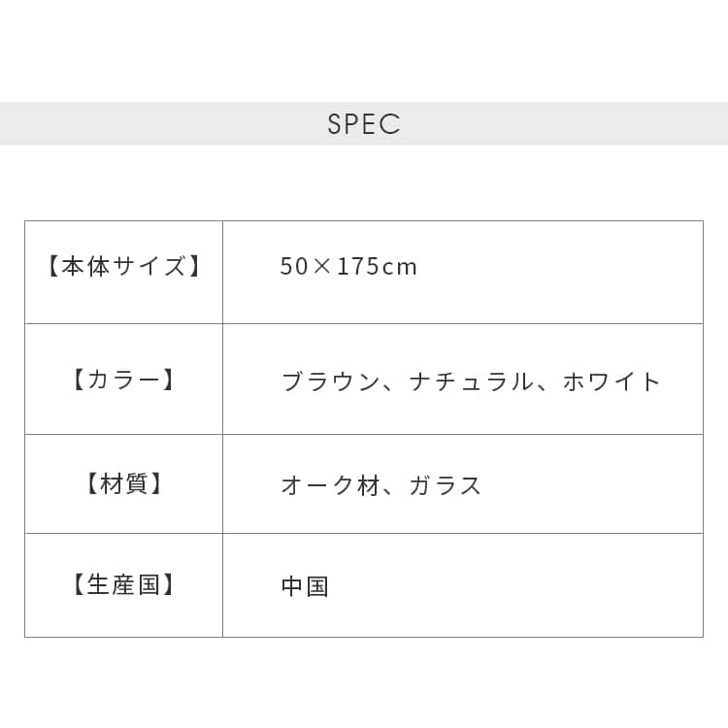The image size is (728, 728).
Task: Select the 【カラー】 label cell
Action: (123, 380)
